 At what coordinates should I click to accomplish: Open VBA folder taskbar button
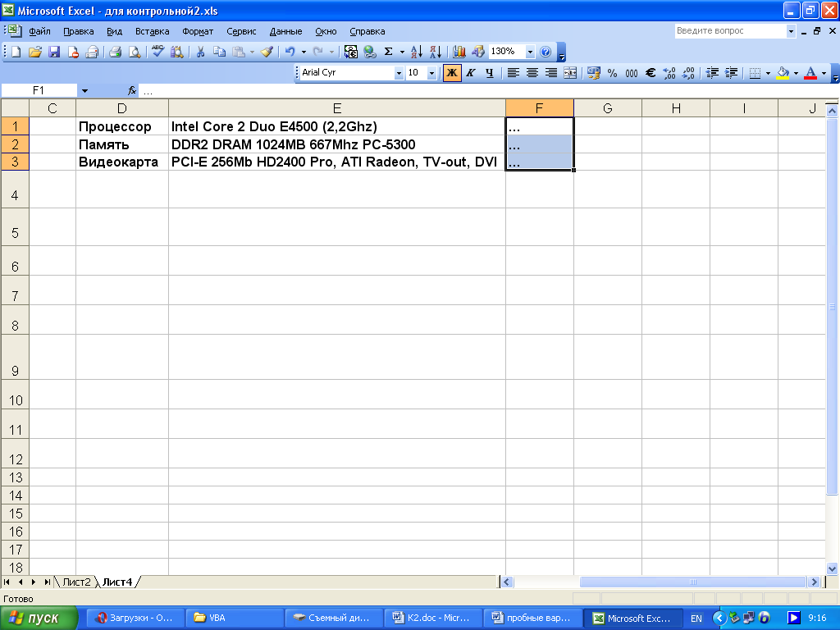pyautogui.click(x=235, y=618)
